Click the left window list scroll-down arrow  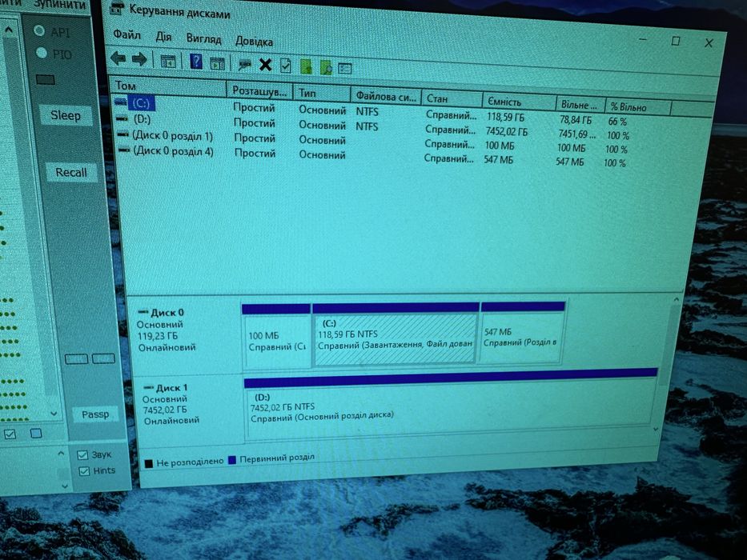point(54,414)
